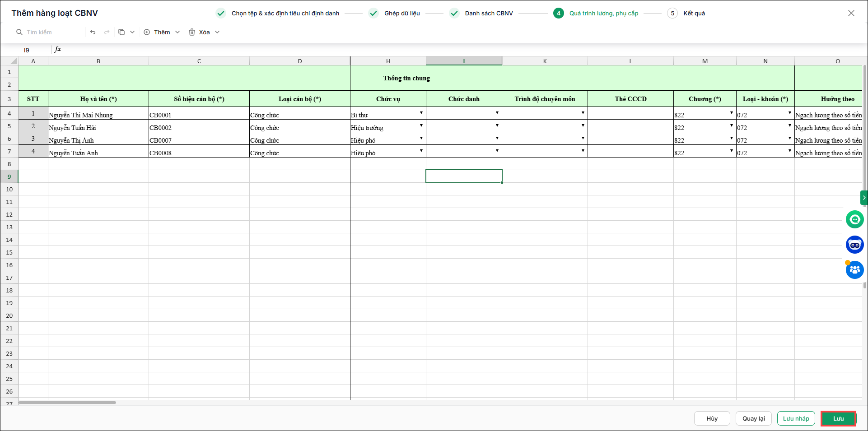Click the green support chat icon
The image size is (868, 431).
pyautogui.click(x=855, y=219)
